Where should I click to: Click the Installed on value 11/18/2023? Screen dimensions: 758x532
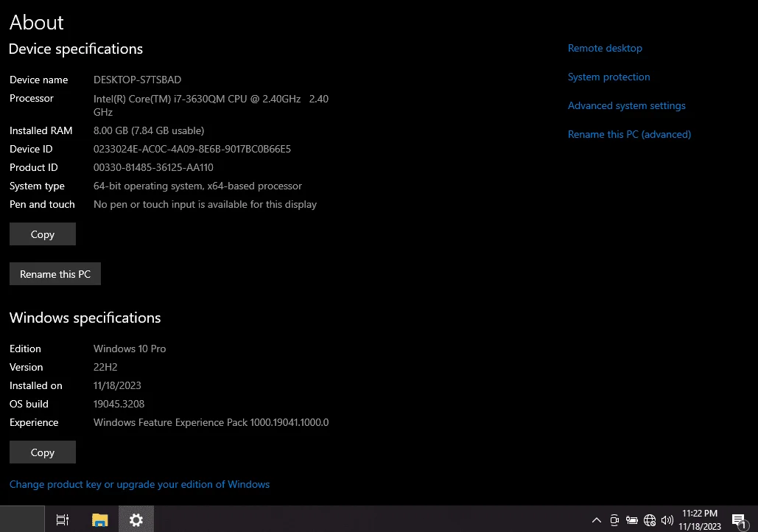point(117,385)
